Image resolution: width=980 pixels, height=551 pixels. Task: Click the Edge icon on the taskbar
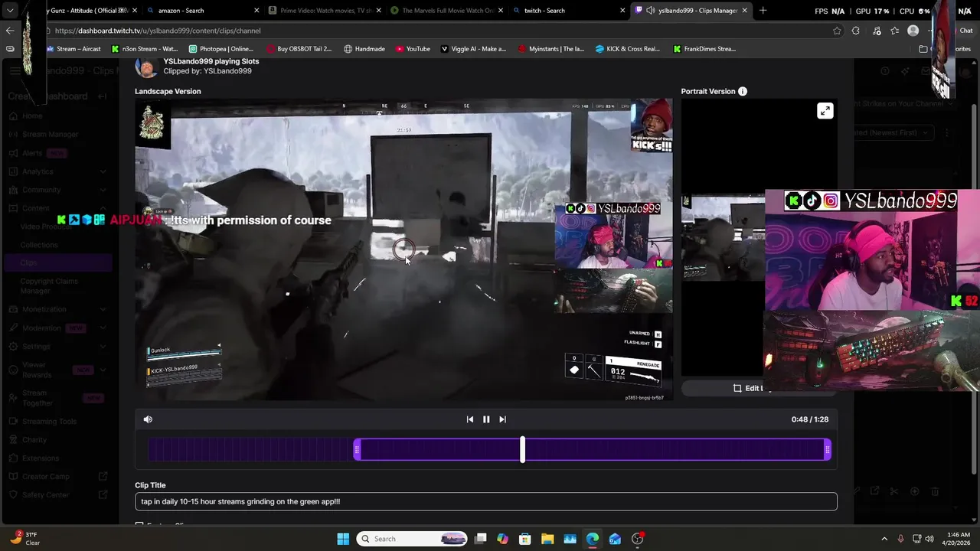593,539
